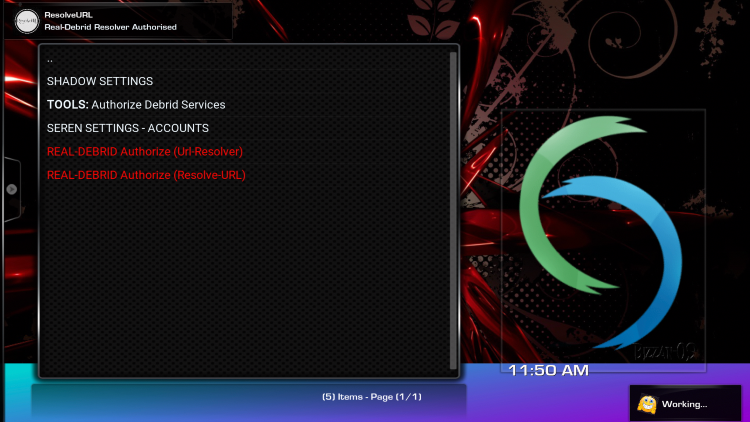Click the list scrollbar
This screenshot has width=750, height=422.
(453, 211)
